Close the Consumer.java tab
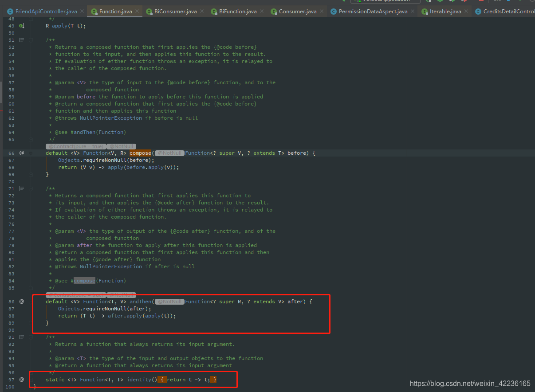 click(x=323, y=12)
